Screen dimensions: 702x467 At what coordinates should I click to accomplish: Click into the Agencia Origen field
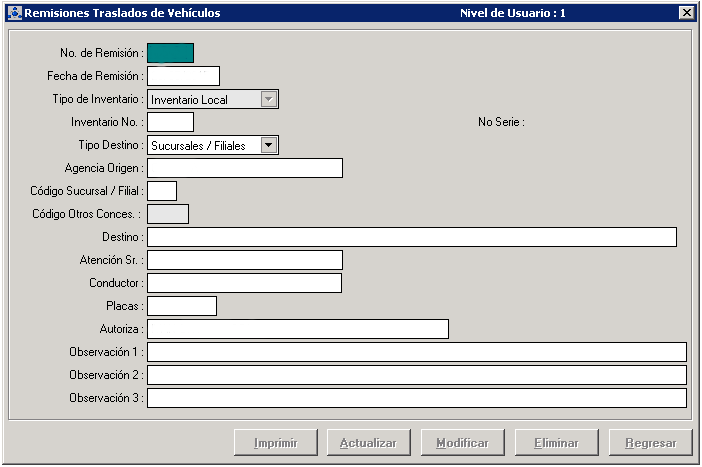[245, 168]
